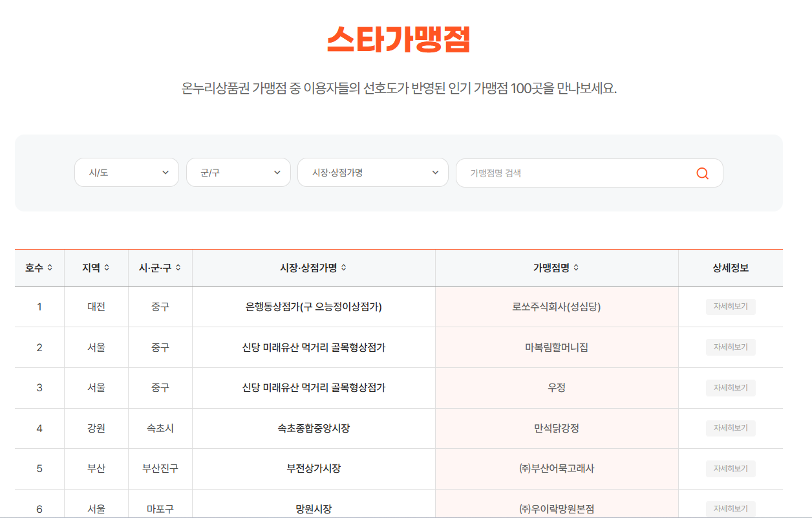
Task: Click 자세히보기 for 로쏘주식회사(성심당)
Action: [731, 307]
